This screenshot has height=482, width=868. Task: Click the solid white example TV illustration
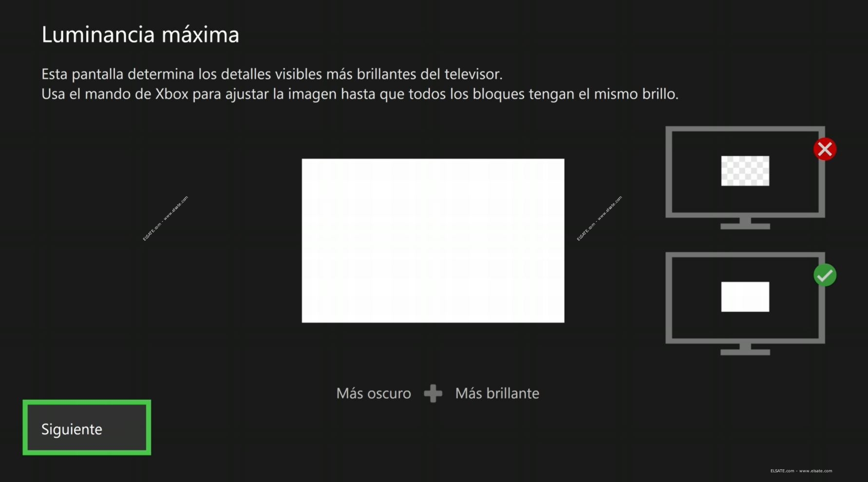(x=745, y=304)
